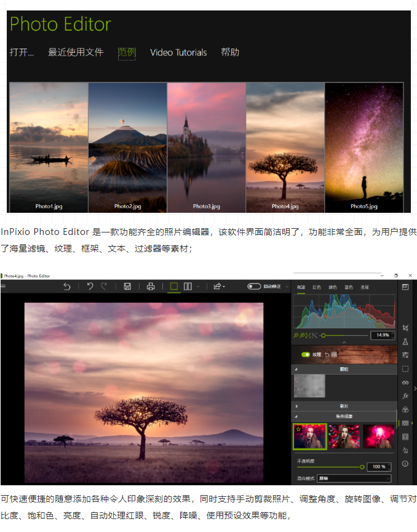Screen dimensions: 417x532
Task: Click the zoom level slider handle
Action: pos(323,335)
